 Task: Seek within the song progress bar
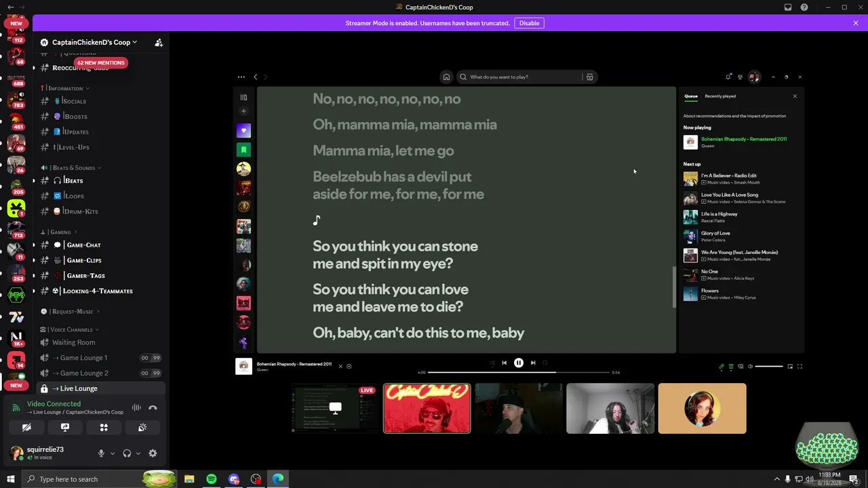tap(519, 372)
